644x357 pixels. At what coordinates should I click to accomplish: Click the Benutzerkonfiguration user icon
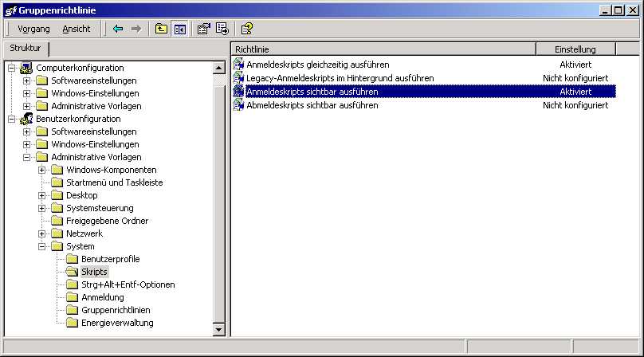click(26, 119)
